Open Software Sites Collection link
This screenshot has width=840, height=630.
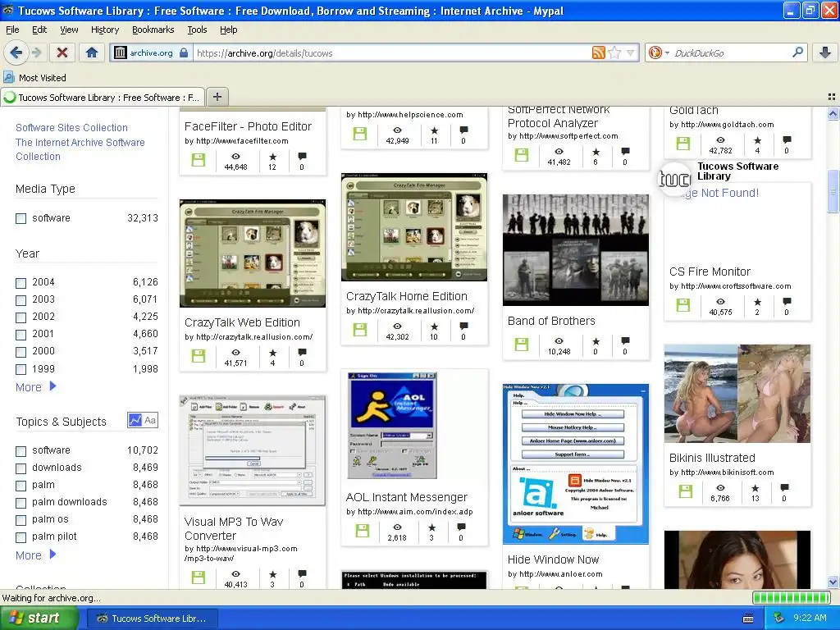click(x=72, y=127)
